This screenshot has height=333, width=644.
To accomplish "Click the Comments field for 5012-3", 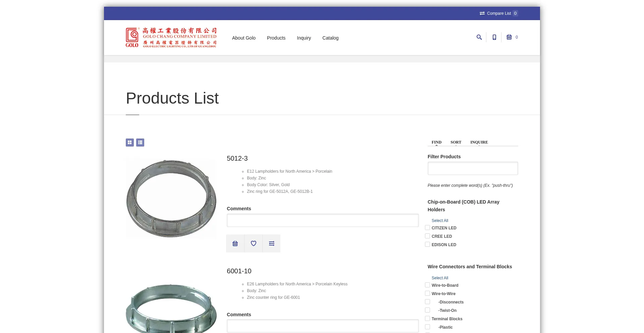I will click(x=323, y=220).
